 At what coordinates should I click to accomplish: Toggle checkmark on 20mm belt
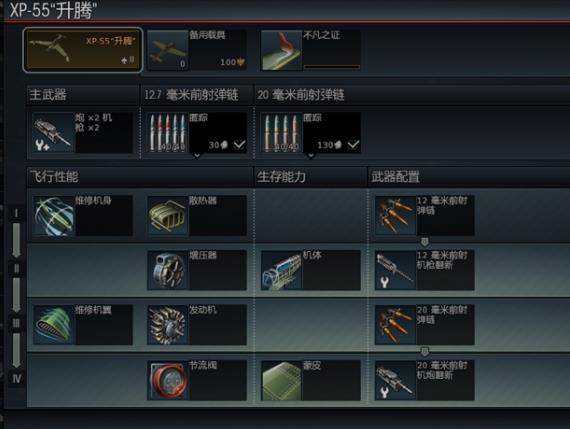pyautogui.click(x=353, y=145)
